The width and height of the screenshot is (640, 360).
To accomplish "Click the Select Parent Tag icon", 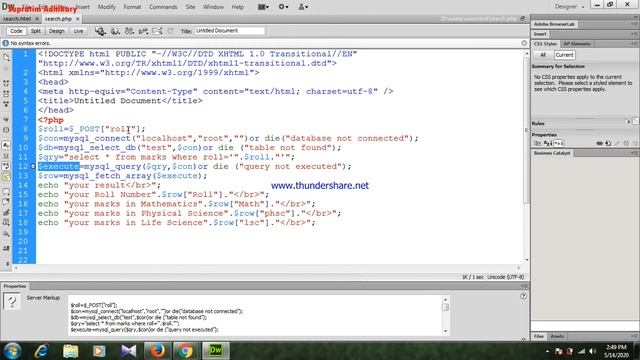I will pos(6,119).
